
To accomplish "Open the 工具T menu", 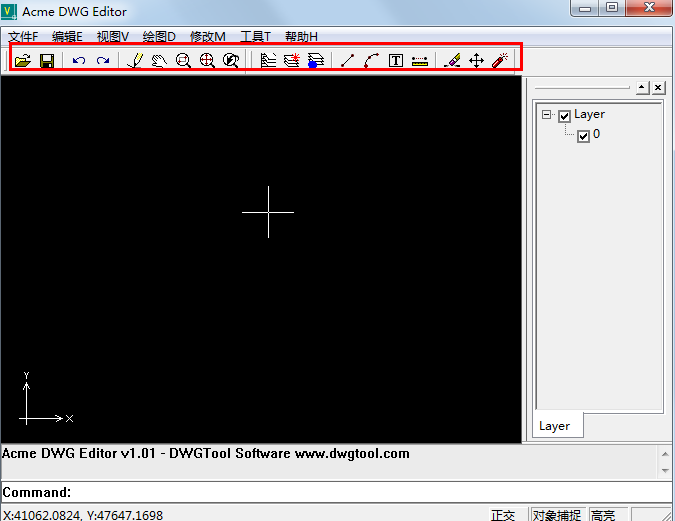I will (255, 37).
